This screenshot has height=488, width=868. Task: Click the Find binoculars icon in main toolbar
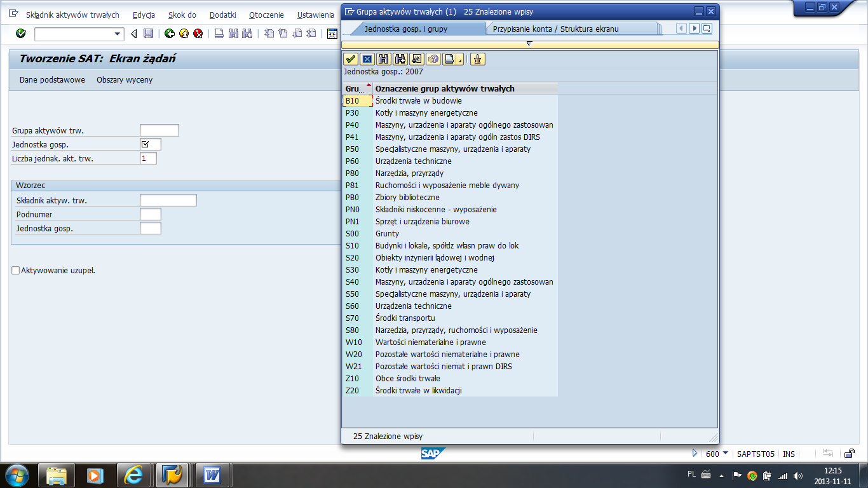233,34
